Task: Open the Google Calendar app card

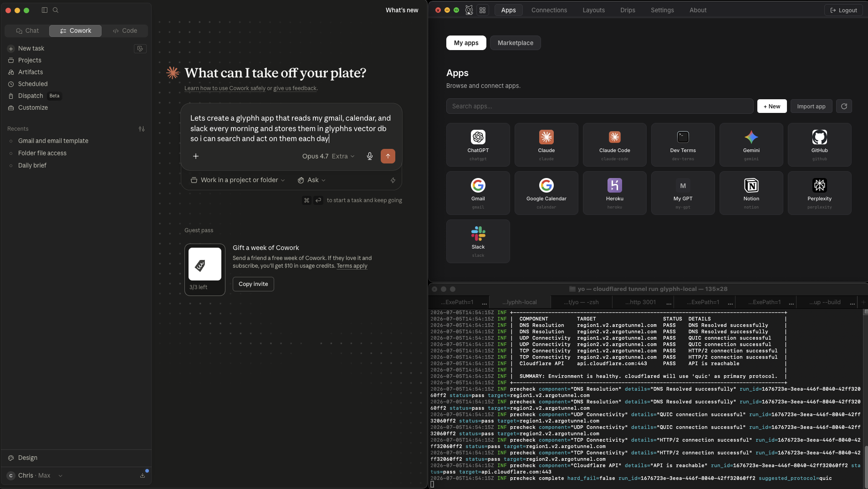Action: click(x=546, y=193)
